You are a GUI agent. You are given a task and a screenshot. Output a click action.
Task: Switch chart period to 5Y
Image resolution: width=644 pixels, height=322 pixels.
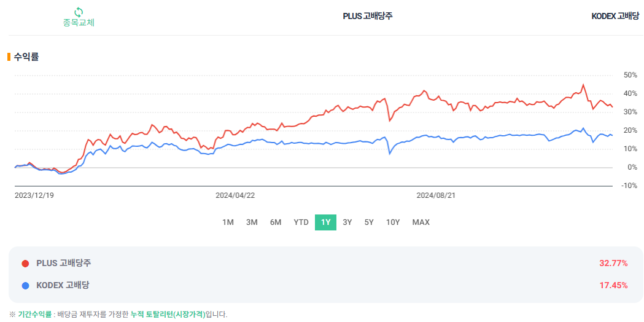pyautogui.click(x=369, y=222)
